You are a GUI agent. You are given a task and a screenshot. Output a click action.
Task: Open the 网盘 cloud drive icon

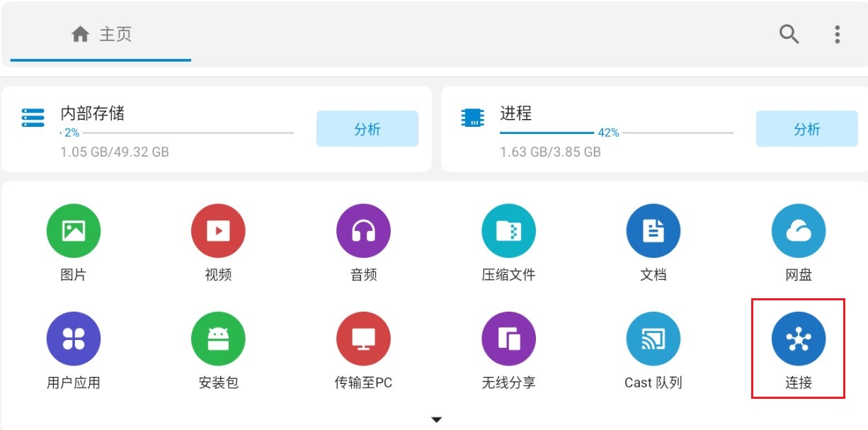[798, 232]
